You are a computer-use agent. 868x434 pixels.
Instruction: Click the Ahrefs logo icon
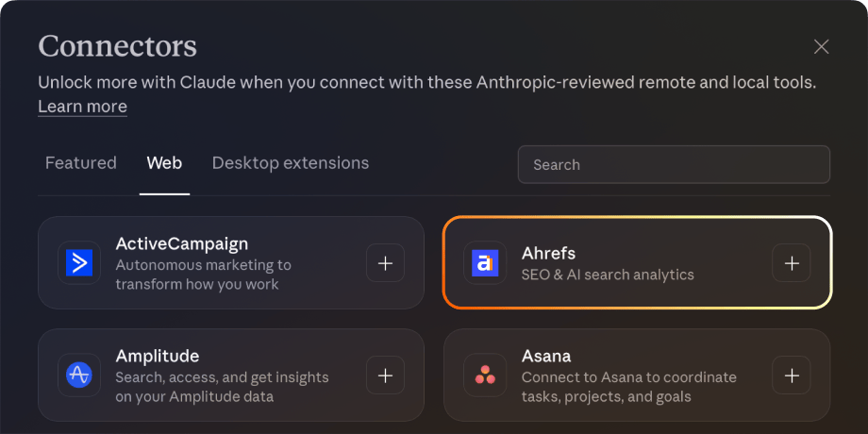(485, 263)
